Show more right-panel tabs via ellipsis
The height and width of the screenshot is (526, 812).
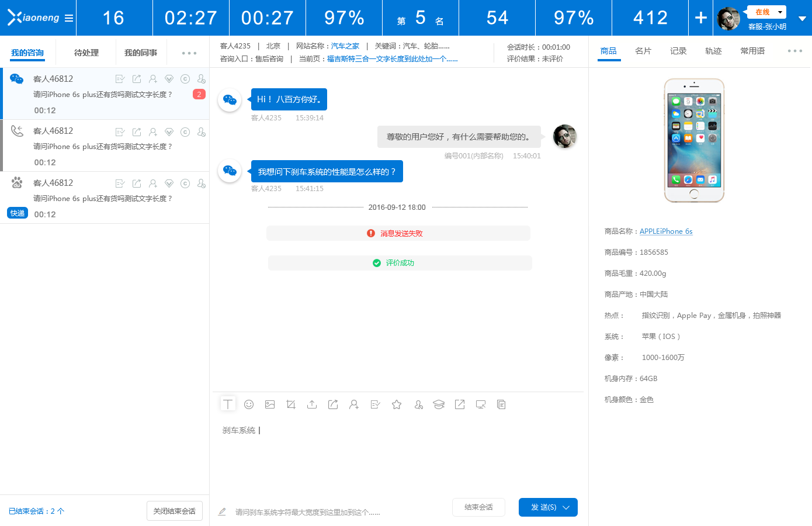tap(795, 51)
